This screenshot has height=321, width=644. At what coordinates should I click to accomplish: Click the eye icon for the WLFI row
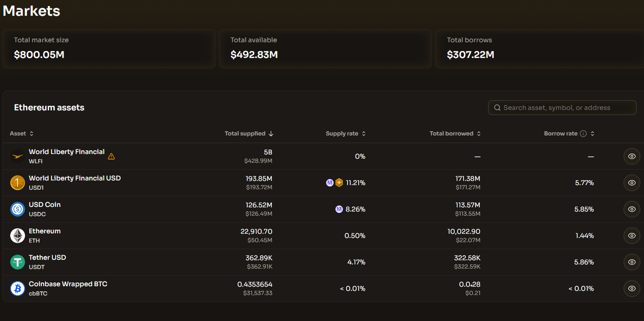pos(631,156)
